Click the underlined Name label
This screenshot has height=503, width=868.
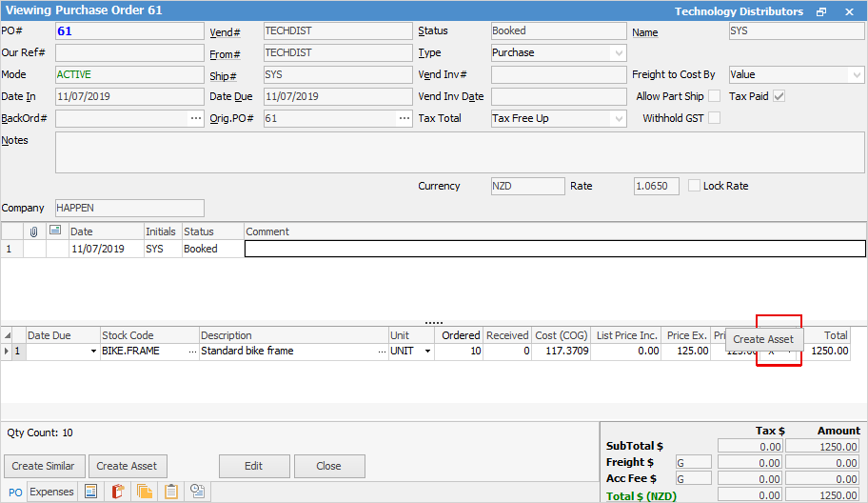pyautogui.click(x=645, y=32)
